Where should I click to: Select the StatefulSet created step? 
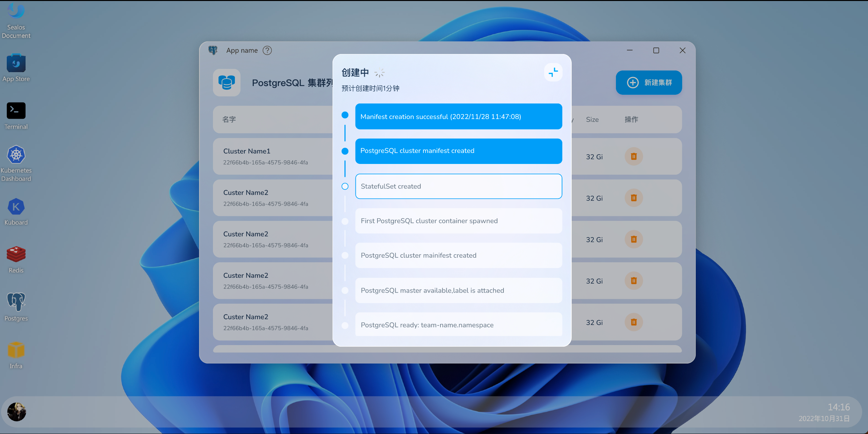(458, 186)
